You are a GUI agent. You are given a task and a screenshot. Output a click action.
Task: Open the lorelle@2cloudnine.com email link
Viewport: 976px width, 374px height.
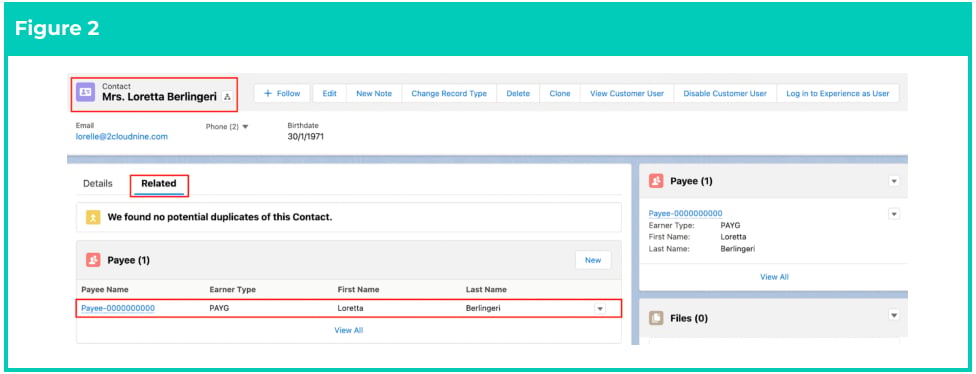coord(121,136)
